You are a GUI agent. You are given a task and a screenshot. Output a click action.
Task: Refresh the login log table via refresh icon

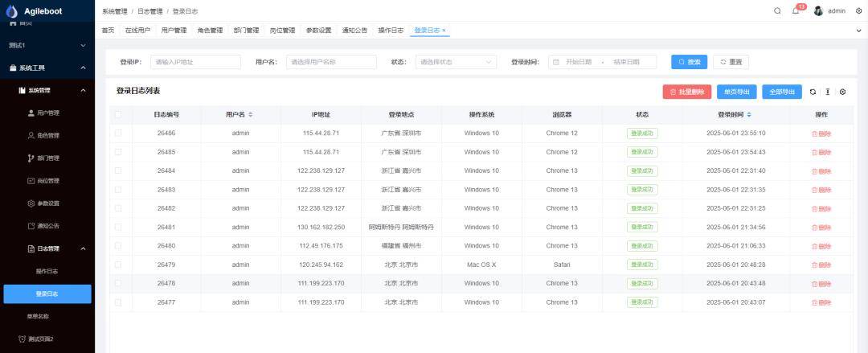tap(813, 92)
